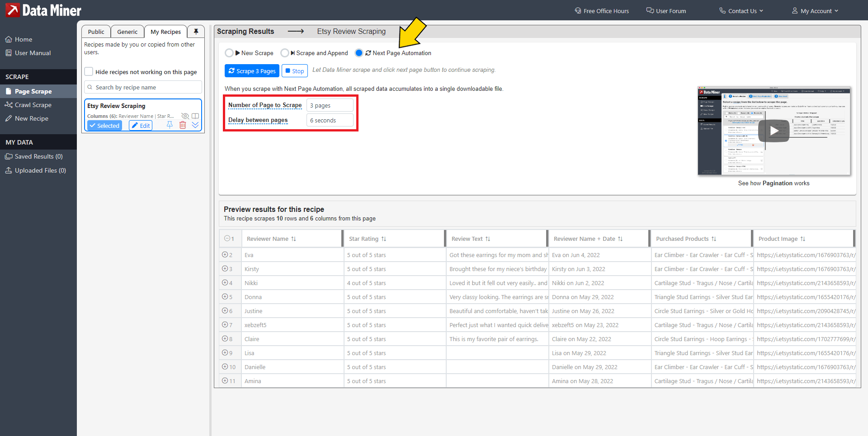Pin the Etsy Review Scraping recipe
The height and width of the screenshot is (436, 868).
tap(170, 125)
